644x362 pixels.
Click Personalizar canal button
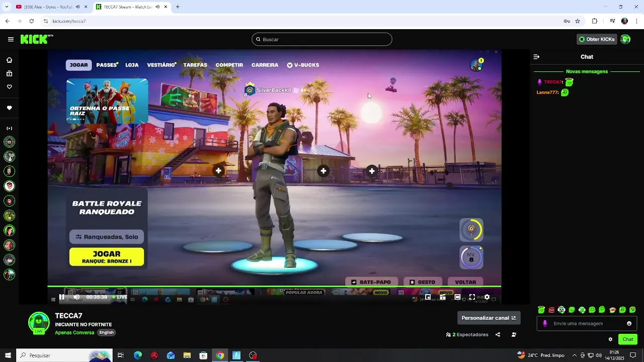(x=489, y=318)
